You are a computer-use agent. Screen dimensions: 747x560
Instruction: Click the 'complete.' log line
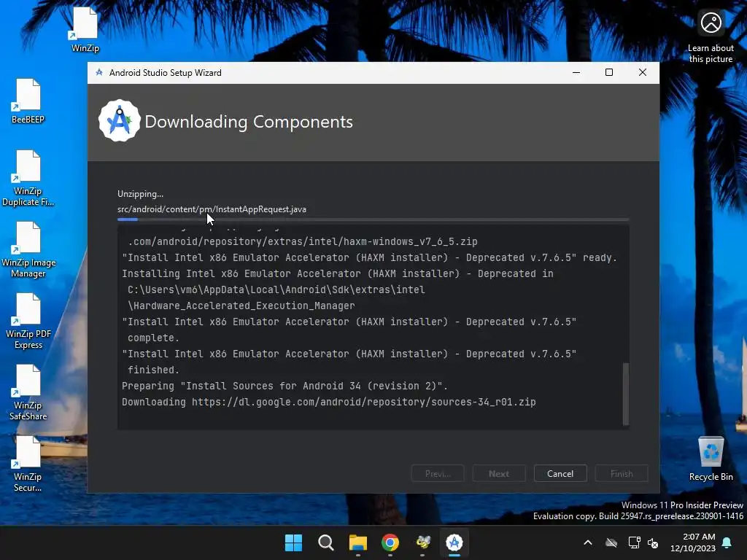[153, 338]
